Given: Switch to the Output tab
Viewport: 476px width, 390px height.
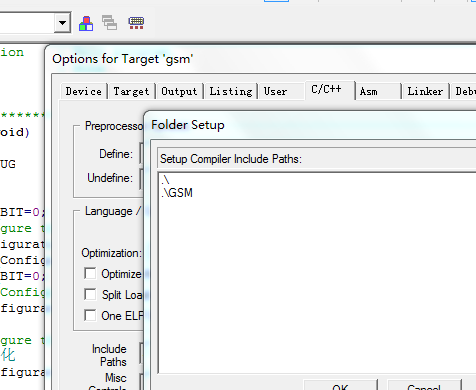Looking at the screenshot, I should point(179,91).
